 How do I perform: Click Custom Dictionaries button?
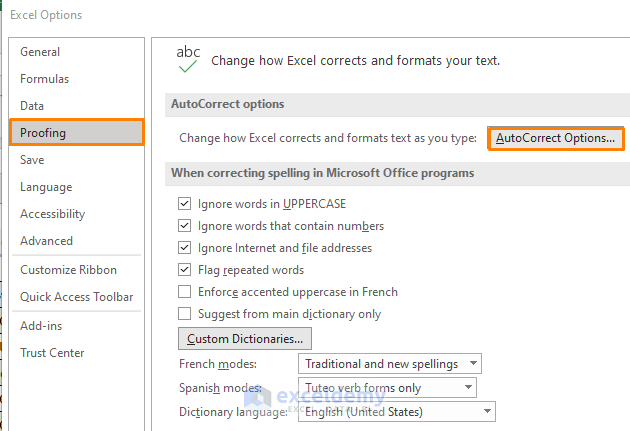tap(244, 338)
